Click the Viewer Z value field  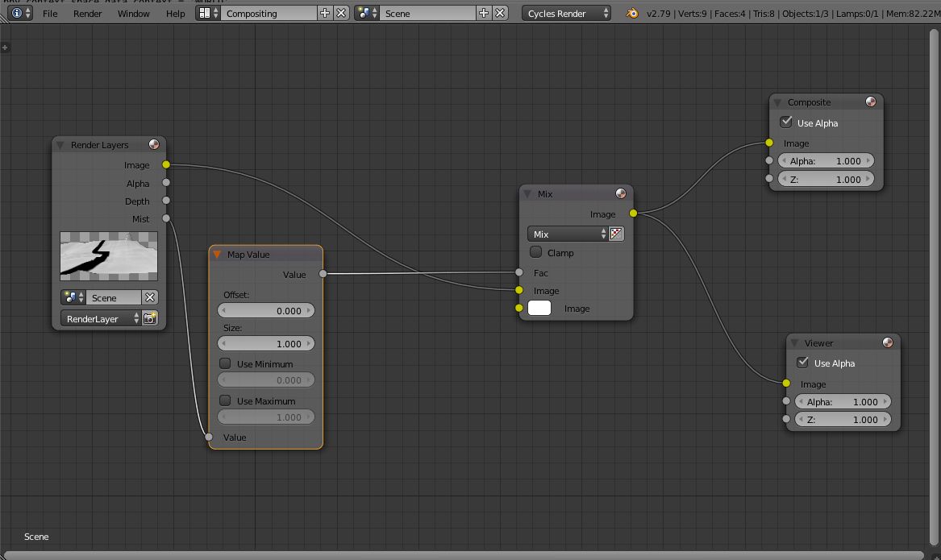(843, 420)
